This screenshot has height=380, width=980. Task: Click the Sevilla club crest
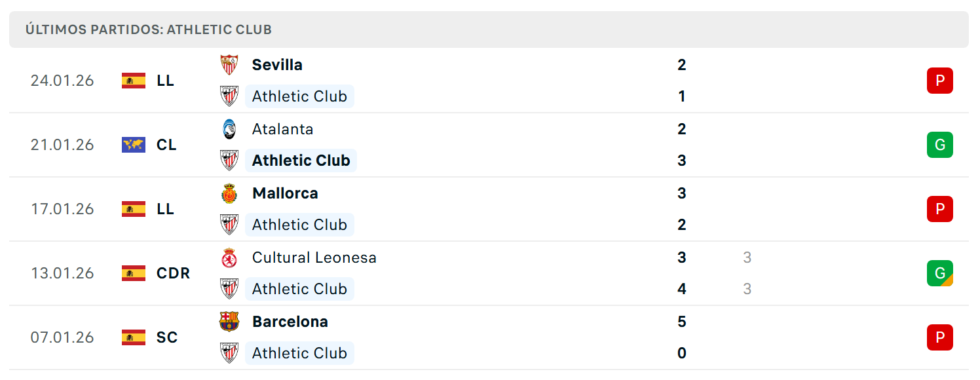click(229, 65)
